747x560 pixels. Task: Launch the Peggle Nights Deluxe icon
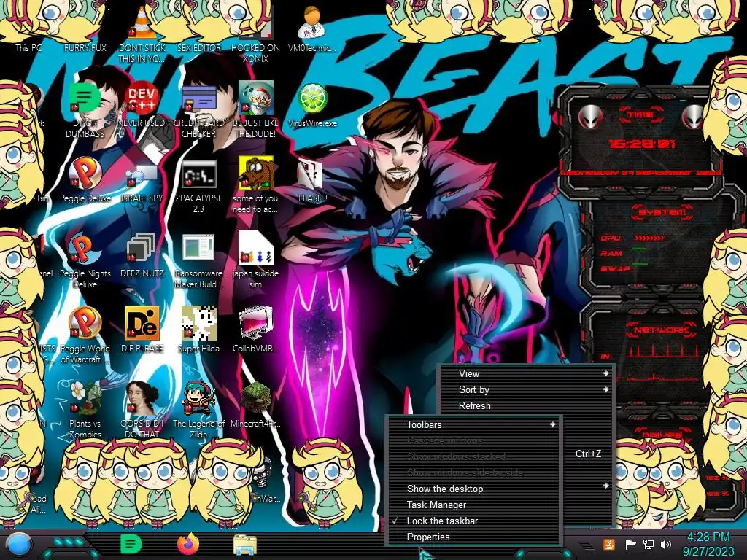point(85,260)
